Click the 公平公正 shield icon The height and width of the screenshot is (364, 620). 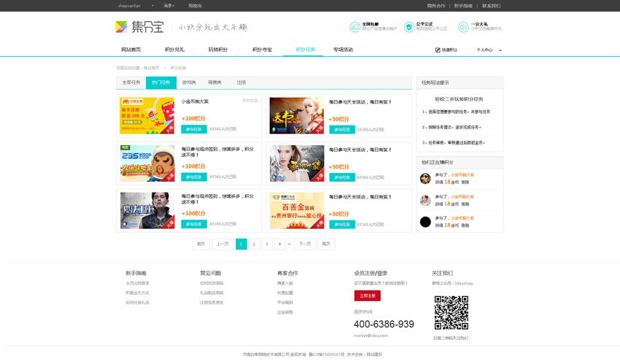coord(408,27)
